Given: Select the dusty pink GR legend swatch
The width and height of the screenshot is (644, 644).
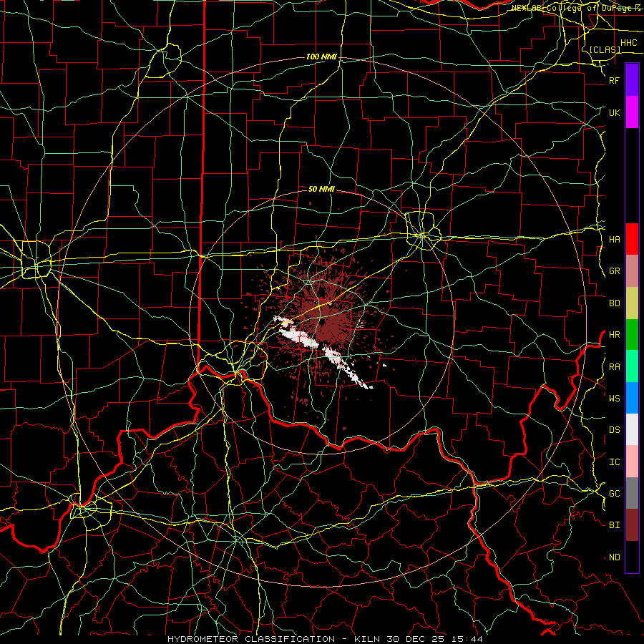Looking at the screenshot, I should [x=632, y=271].
